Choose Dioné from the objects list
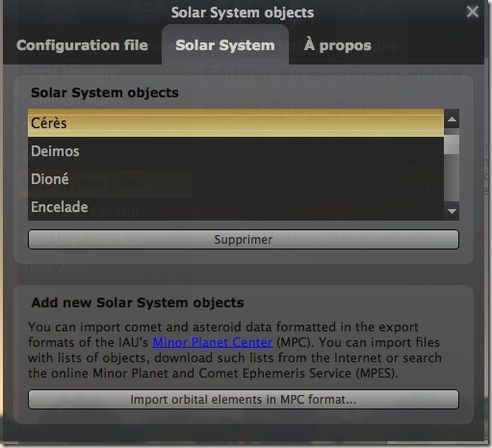The width and height of the screenshot is (492, 448). pos(236,179)
